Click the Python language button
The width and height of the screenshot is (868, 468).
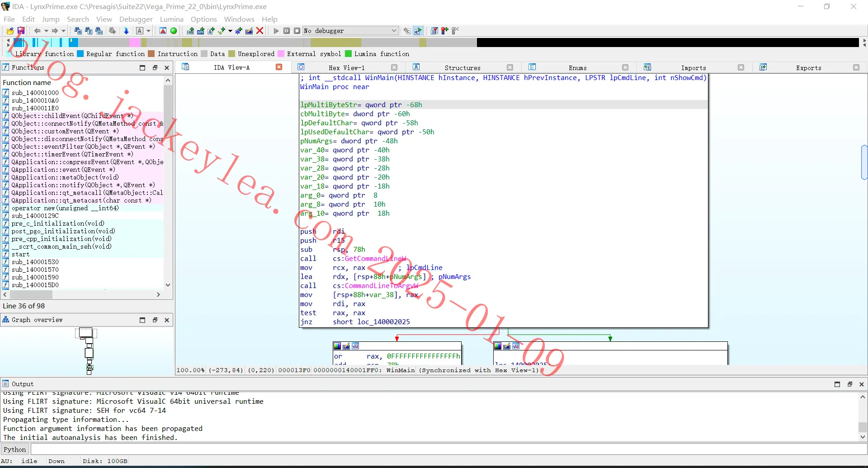pos(15,449)
